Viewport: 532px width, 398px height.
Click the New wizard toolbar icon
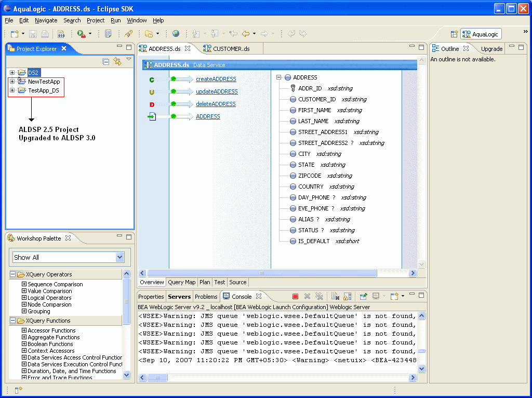pyautogui.click(x=15, y=34)
